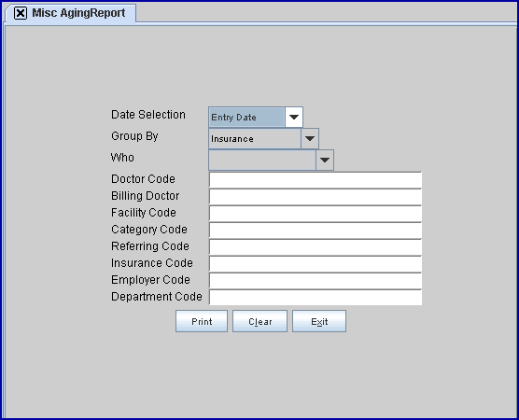This screenshot has width=519, height=420.
Task: Focus the Referring Code input field
Action: pyautogui.click(x=316, y=247)
